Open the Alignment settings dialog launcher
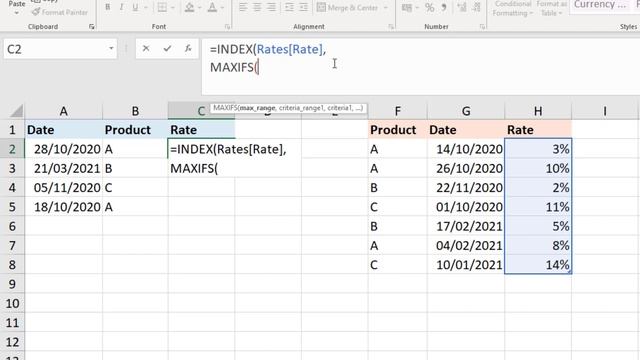The height and width of the screenshot is (360, 640). click(391, 27)
